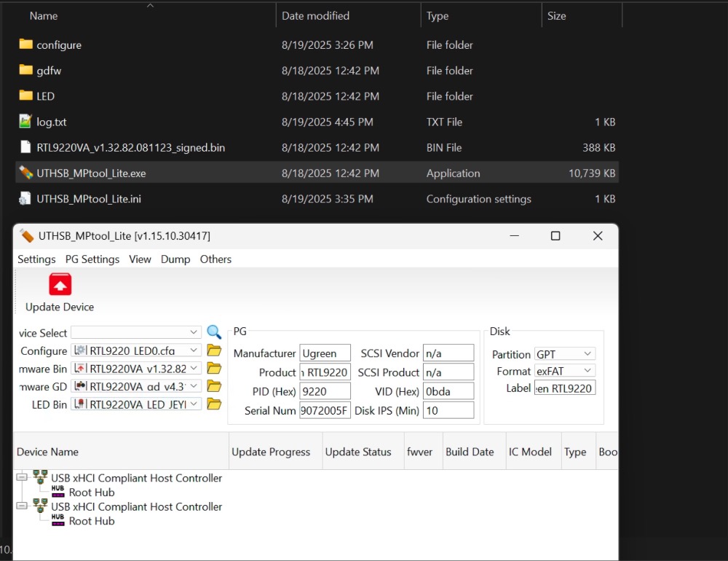
Task: Browse folder for the Configure file
Action: [x=214, y=350]
